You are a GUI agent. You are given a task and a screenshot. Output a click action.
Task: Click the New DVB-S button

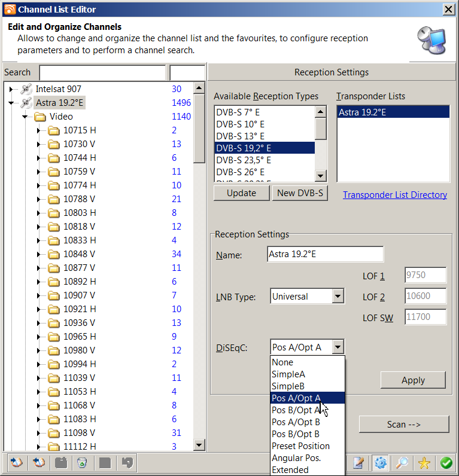pyautogui.click(x=300, y=193)
